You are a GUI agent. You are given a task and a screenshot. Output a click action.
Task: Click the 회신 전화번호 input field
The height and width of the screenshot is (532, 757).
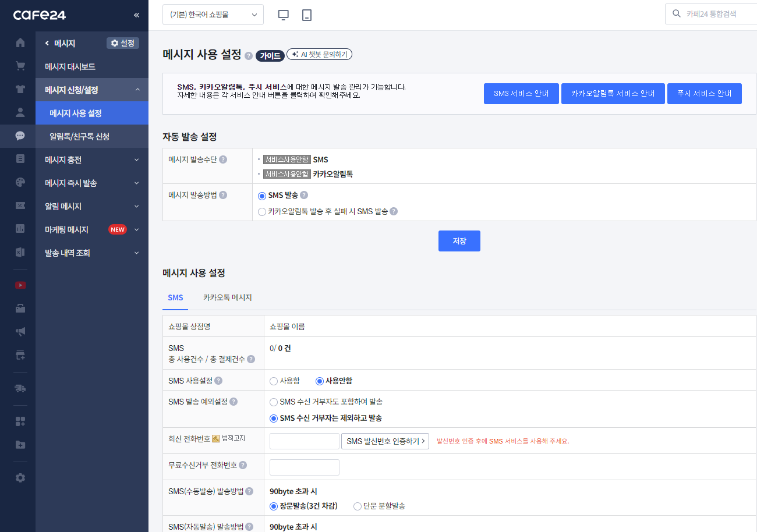click(305, 441)
